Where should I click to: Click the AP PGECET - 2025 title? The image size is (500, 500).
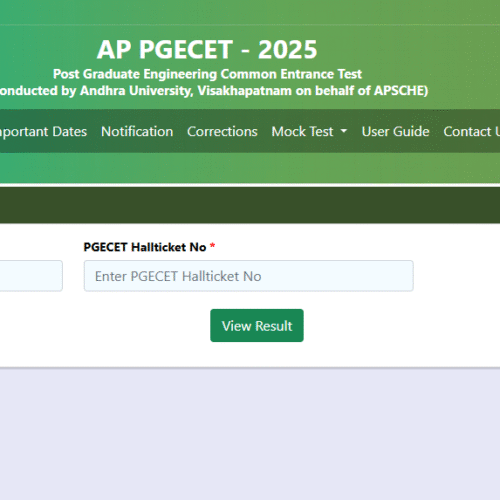click(207, 49)
